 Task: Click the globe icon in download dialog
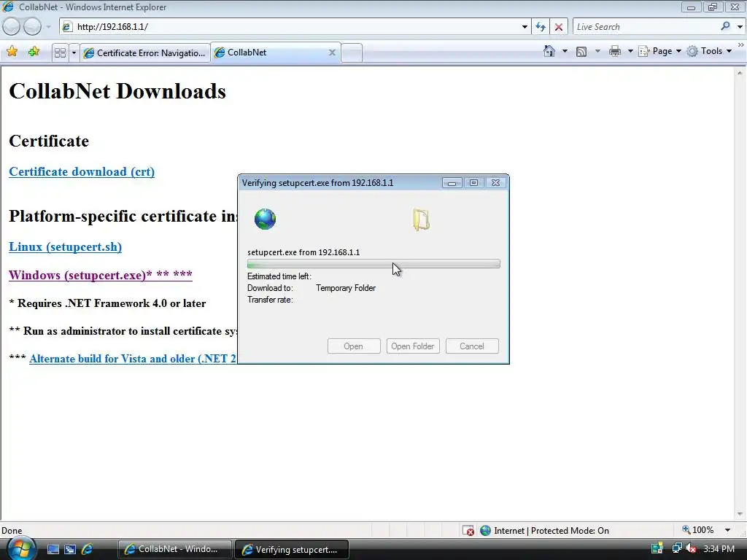(x=265, y=219)
